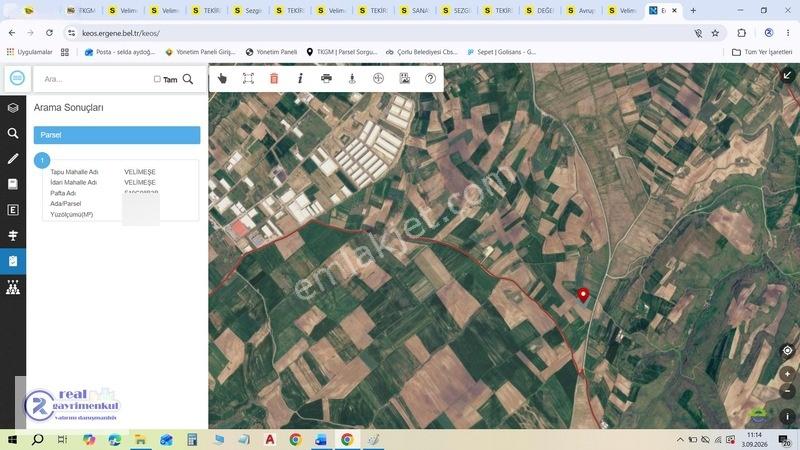
Task: Open the info query tool
Action: [x=300, y=78]
